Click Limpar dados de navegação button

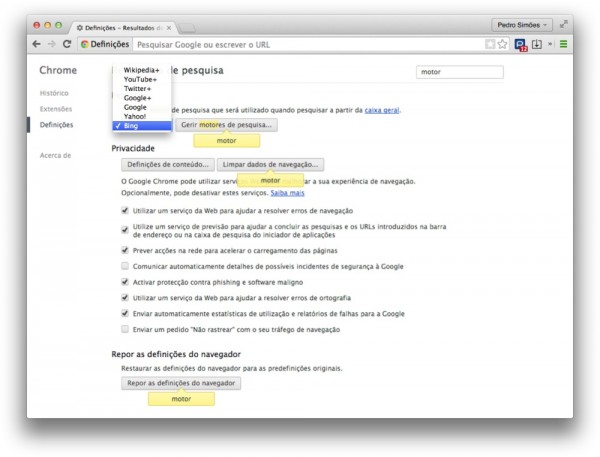point(270,165)
